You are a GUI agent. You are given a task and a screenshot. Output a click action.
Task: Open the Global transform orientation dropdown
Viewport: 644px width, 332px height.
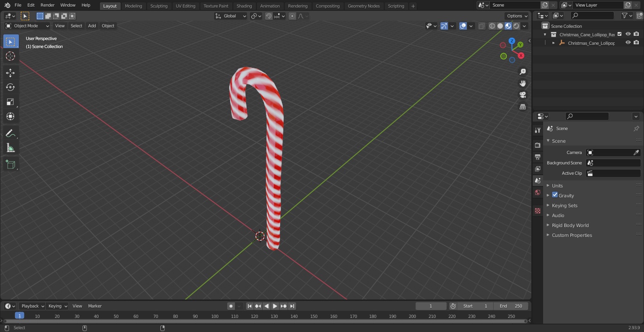coord(231,16)
